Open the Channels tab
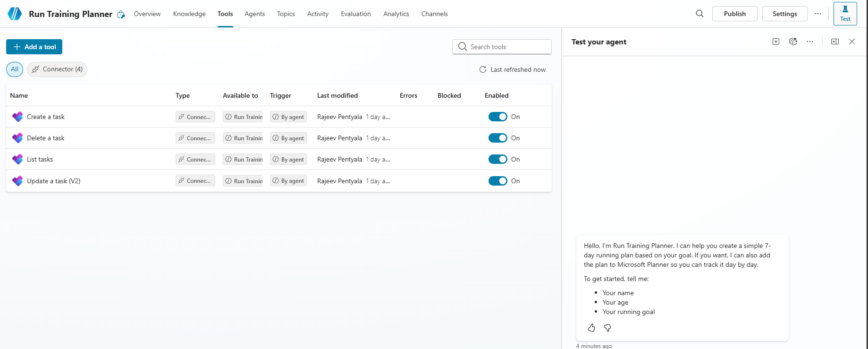This screenshot has width=868, height=349. [x=435, y=14]
